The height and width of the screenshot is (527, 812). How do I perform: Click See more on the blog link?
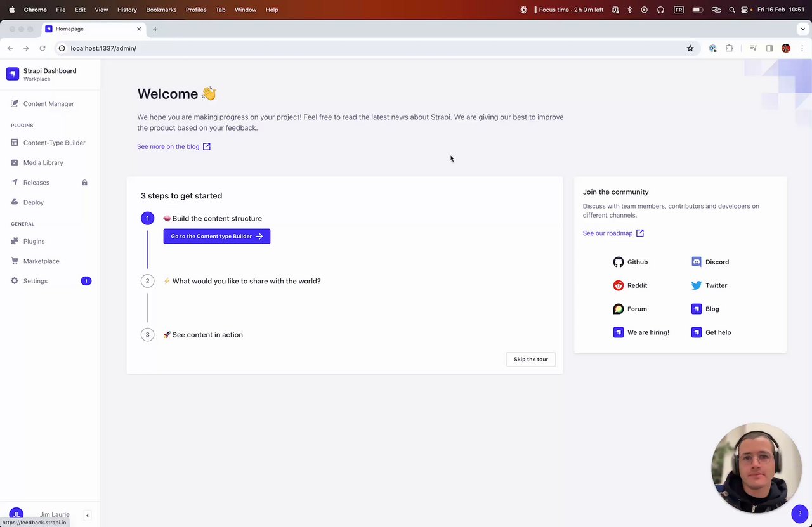pos(174,146)
